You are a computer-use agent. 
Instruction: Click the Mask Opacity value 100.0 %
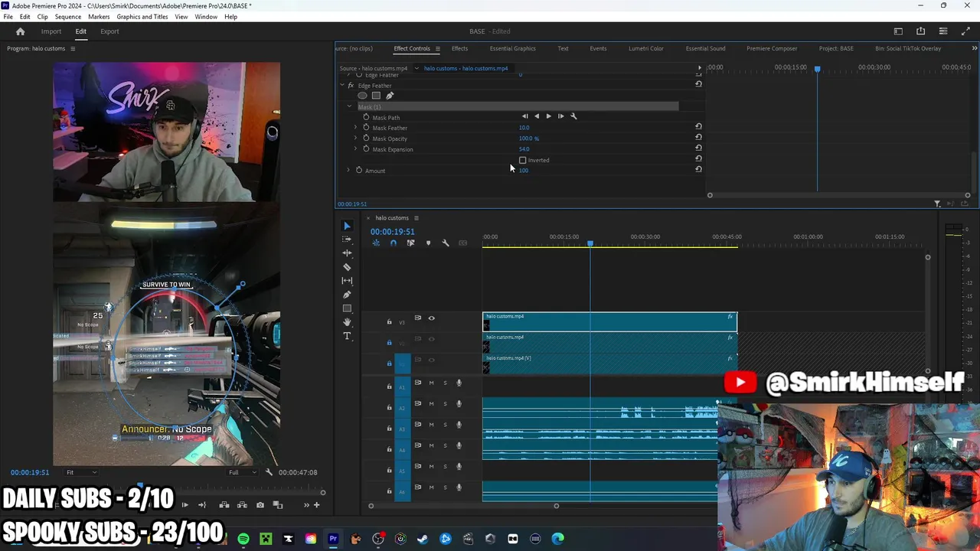tap(529, 139)
